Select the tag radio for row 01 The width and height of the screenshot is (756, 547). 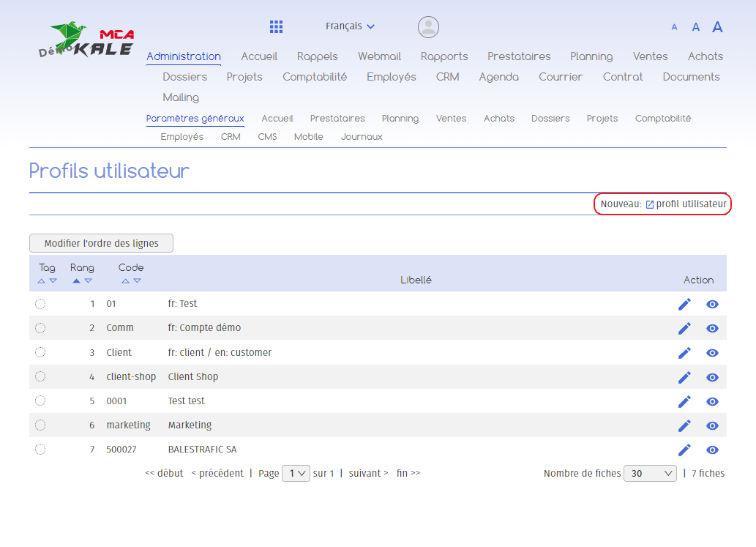coord(40,304)
